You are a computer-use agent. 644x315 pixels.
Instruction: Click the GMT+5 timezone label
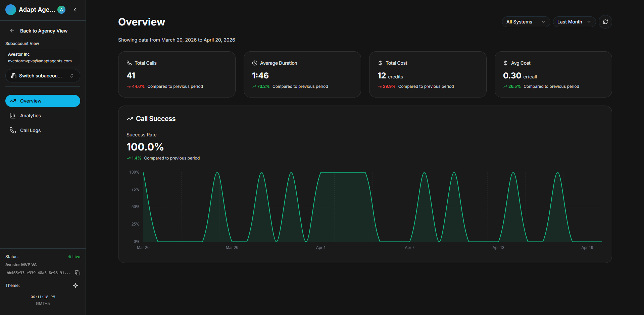point(43,304)
